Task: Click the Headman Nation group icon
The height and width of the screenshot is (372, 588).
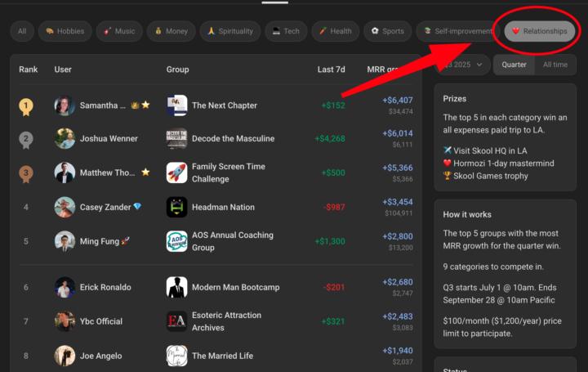Action: 176,207
